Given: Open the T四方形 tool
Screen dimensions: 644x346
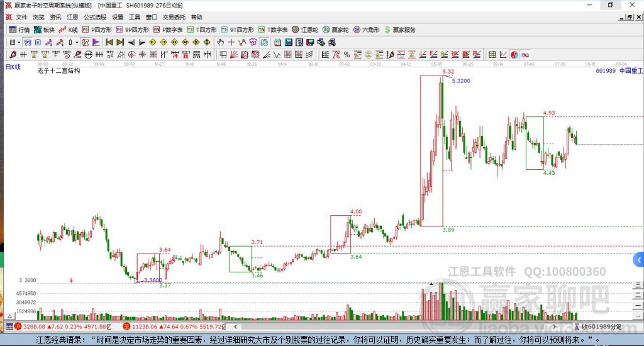Looking at the screenshot, I should (202, 30).
